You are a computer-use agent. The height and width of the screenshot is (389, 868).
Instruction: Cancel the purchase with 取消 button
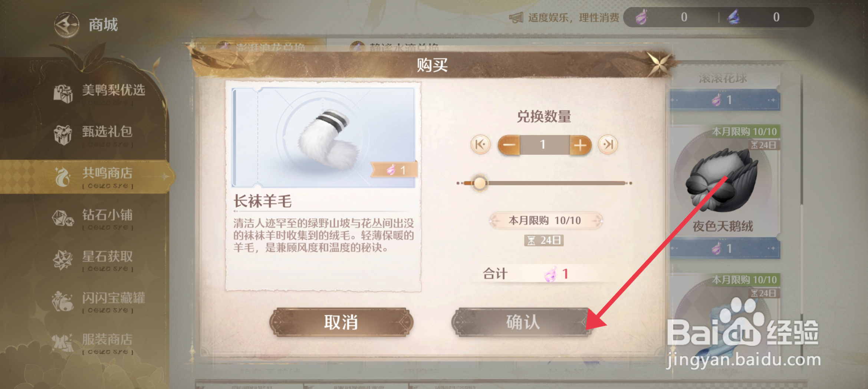coord(341,322)
